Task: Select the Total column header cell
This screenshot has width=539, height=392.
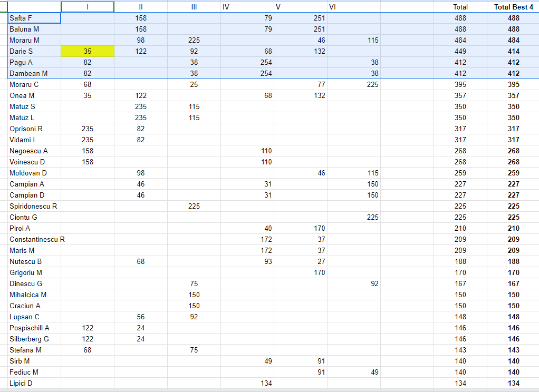Action: click(460, 7)
